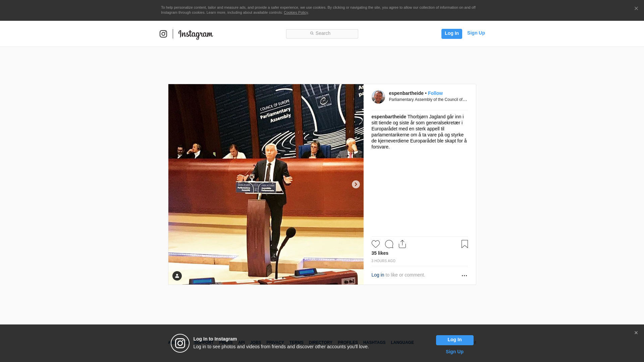Click the main post photo
Image resolution: width=644 pixels, height=362 pixels.
[266, 184]
